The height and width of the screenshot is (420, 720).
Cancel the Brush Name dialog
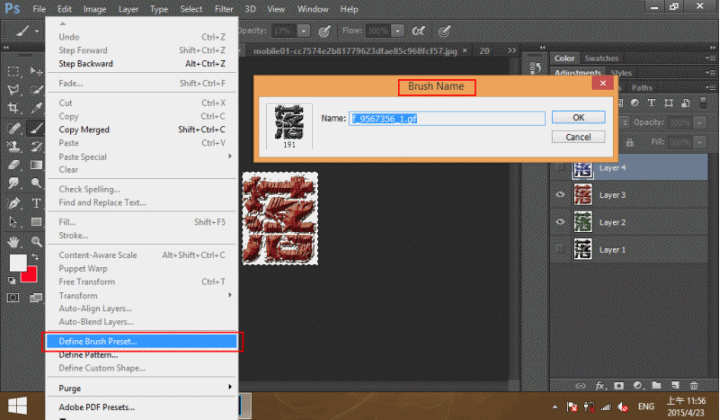(x=578, y=137)
